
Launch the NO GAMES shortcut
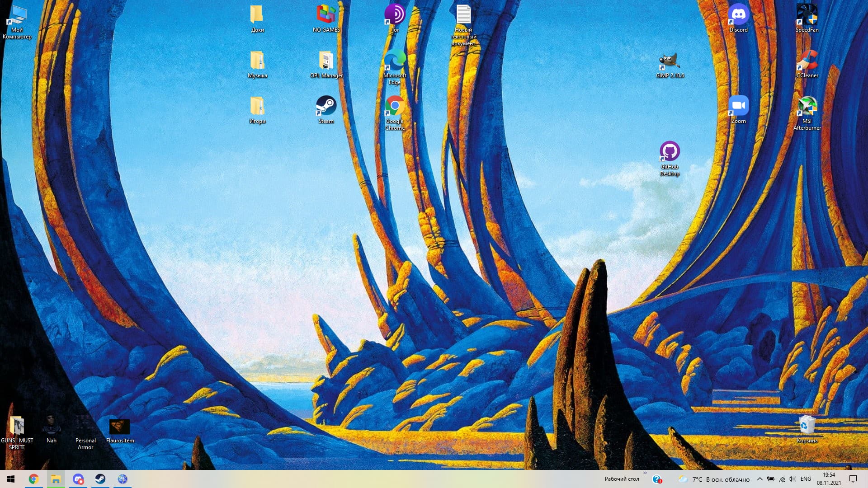[x=326, y=19]
